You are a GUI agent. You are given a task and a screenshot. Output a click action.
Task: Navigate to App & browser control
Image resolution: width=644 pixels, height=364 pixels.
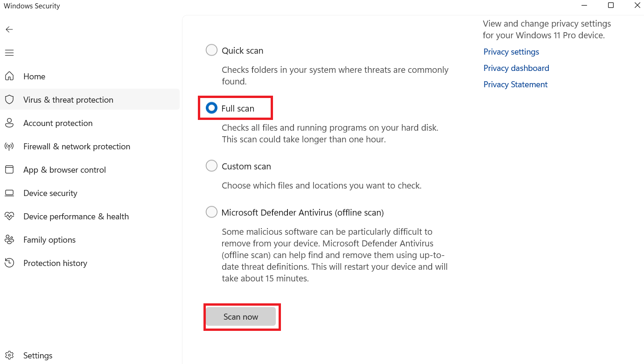[90, 169]
